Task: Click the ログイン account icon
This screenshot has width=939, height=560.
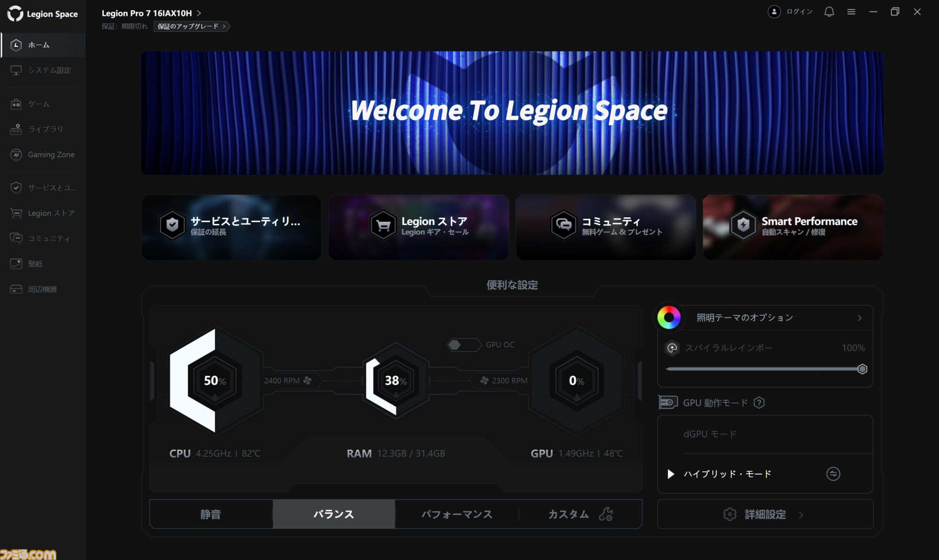Action: tap(774, 12)
